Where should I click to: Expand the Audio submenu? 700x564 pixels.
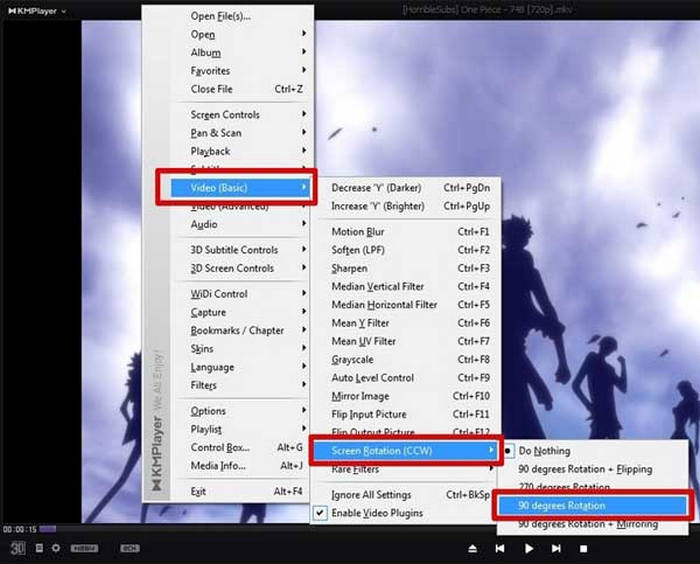point(241,224)
